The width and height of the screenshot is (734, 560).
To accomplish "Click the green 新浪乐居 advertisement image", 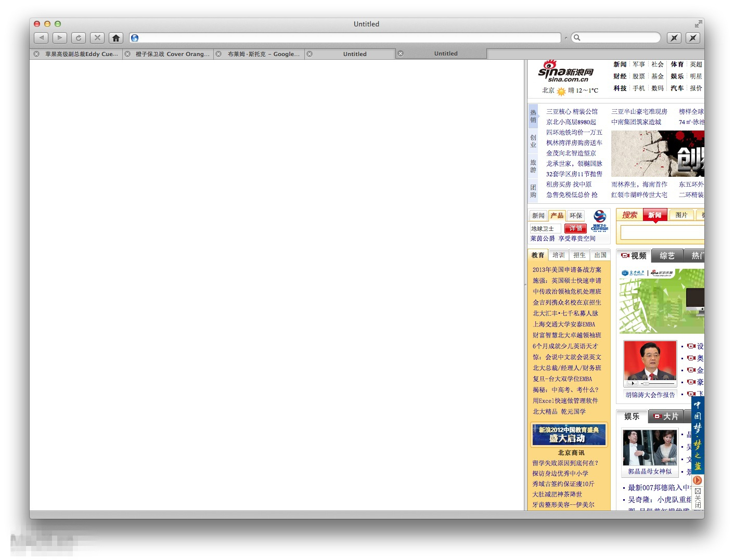I will coord(662,301).
